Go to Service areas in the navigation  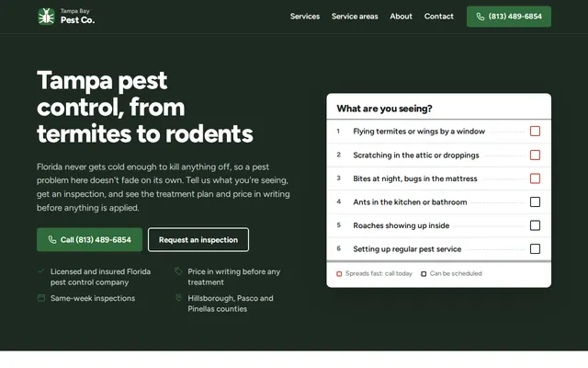pos(355,17)
